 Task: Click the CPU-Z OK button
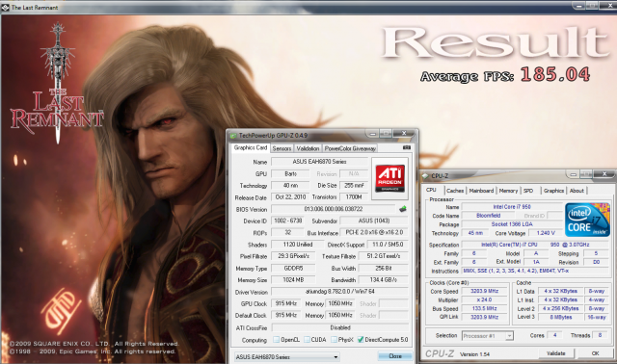pyautogui.click(x=596, y=353)
